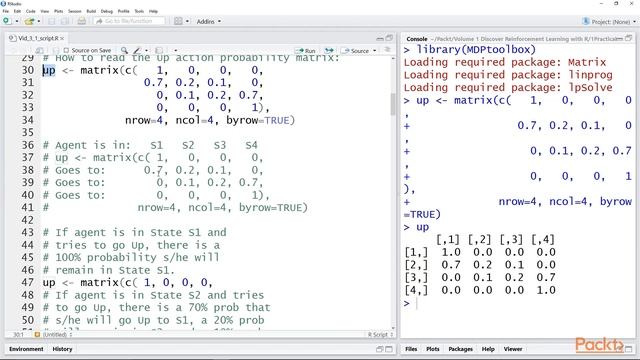The width and height of the screenshot is (640, 360).
Task: Switch to the History tab
Action: coord(62,349)
